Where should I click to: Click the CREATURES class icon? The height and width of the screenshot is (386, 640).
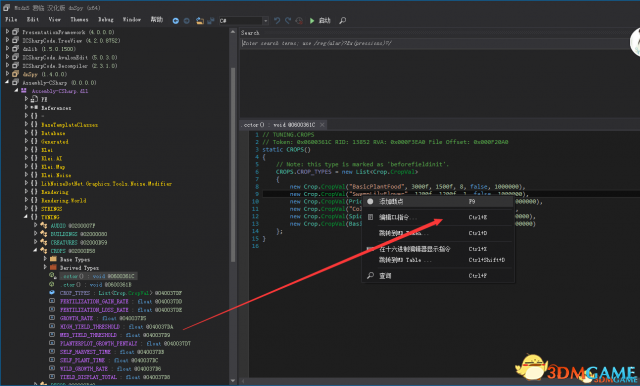pos(44,242)
